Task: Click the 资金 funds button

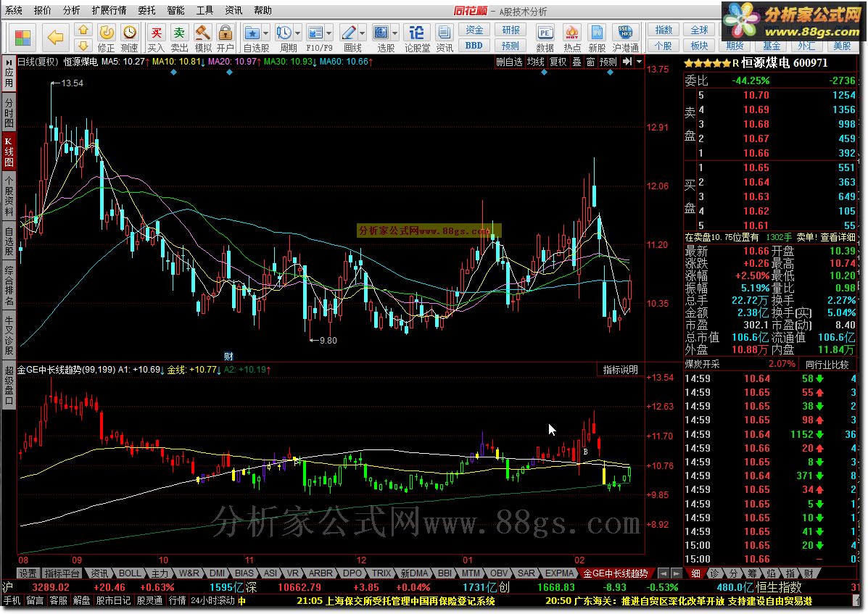Action: click(x=474, y=30)
